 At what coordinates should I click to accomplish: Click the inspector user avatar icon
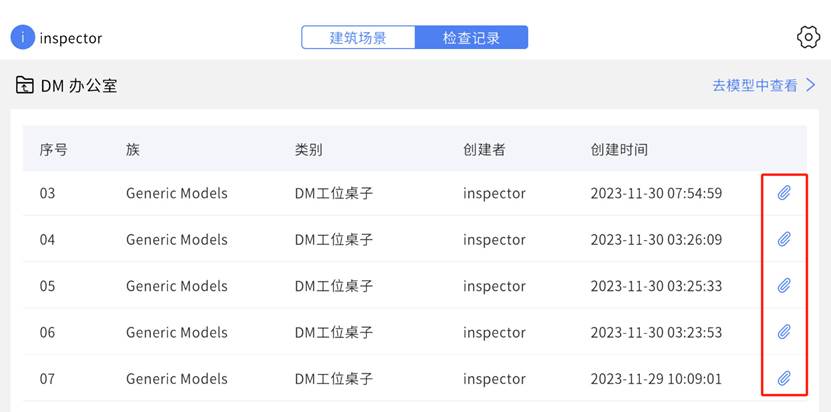[22, 38]
